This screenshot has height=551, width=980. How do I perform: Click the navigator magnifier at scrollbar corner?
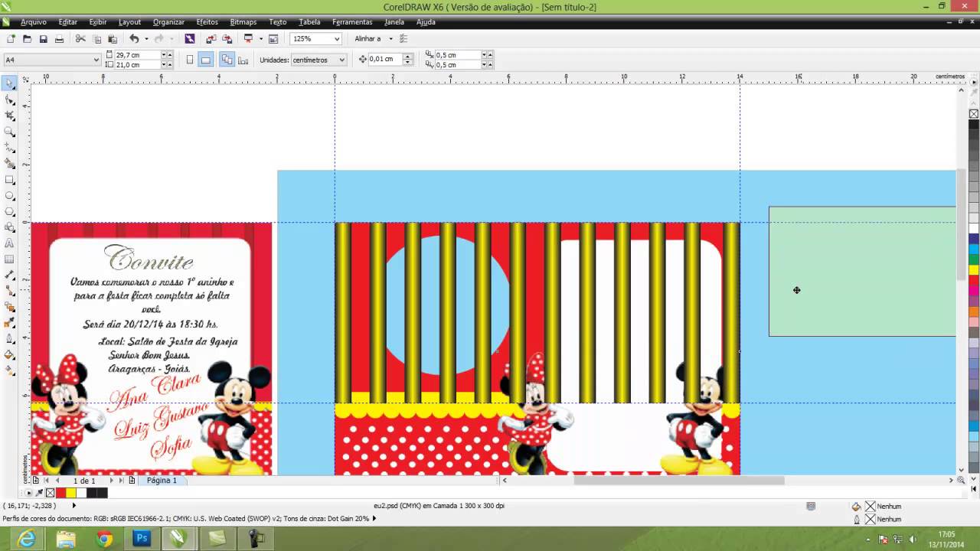(x=961, y=481)
